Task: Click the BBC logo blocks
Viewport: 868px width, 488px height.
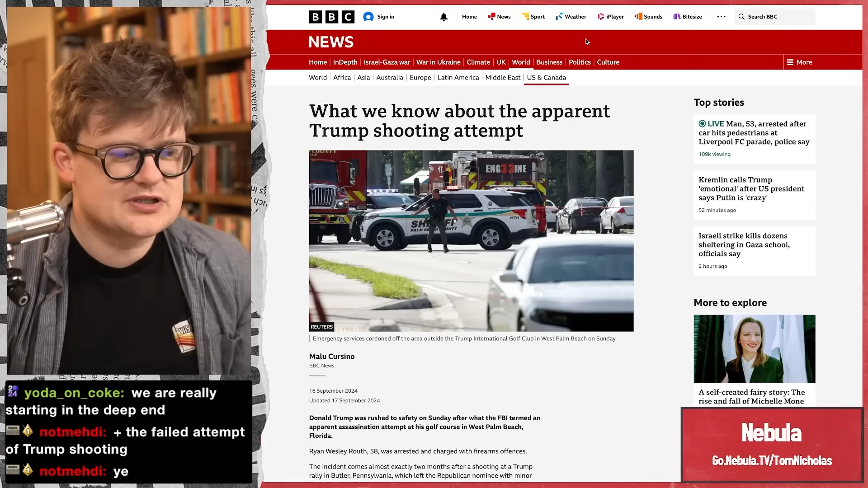Action: pos(331,17)
